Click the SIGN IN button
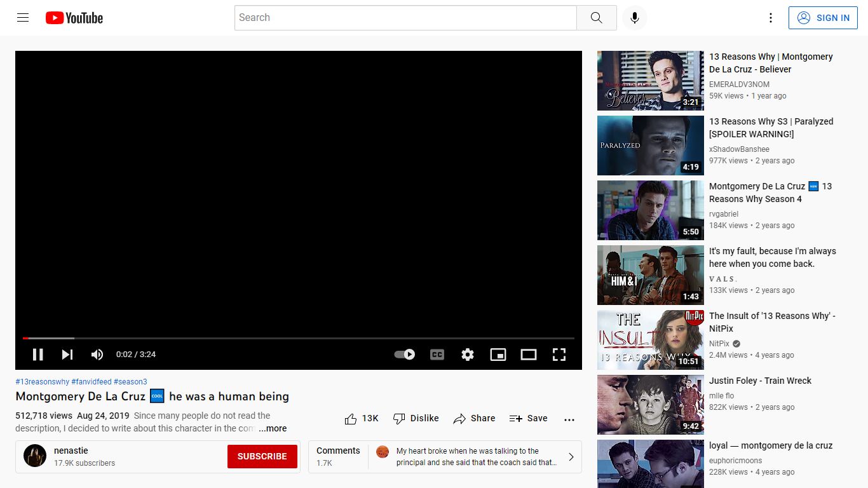This screenshot has height=488, width=868. [824, 18]
